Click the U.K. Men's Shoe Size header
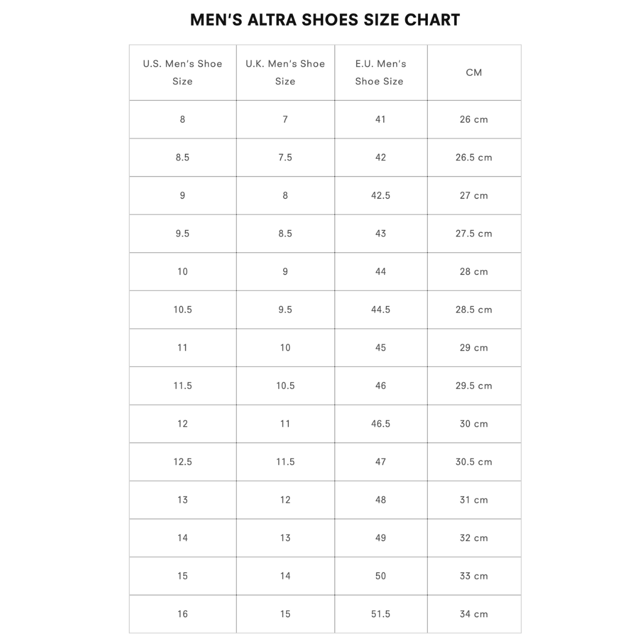The image size is (644, 644). pos(285,72)
